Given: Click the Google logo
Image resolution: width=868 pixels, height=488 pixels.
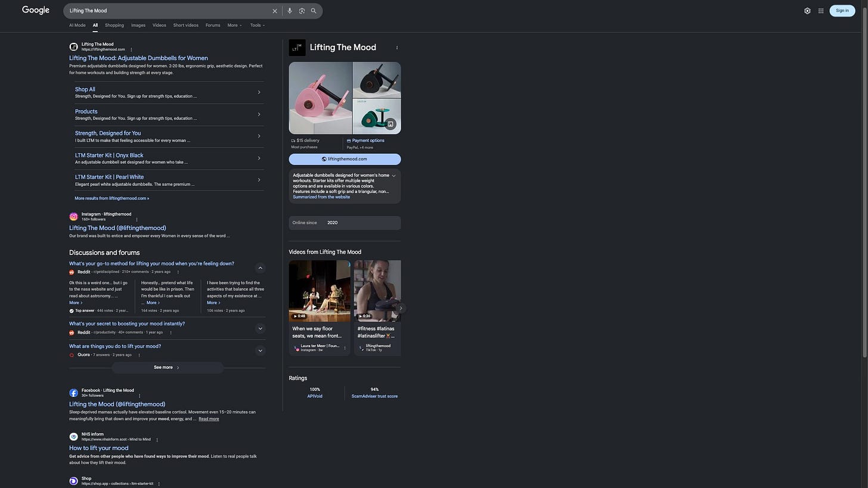Looking at the screenshot, I should tap(36, 10).
